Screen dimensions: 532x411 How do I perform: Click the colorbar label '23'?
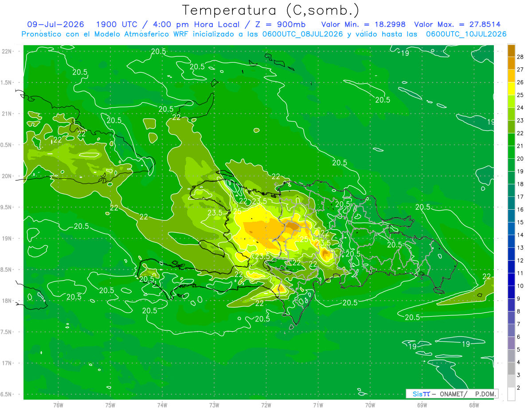tap(520, 121)
